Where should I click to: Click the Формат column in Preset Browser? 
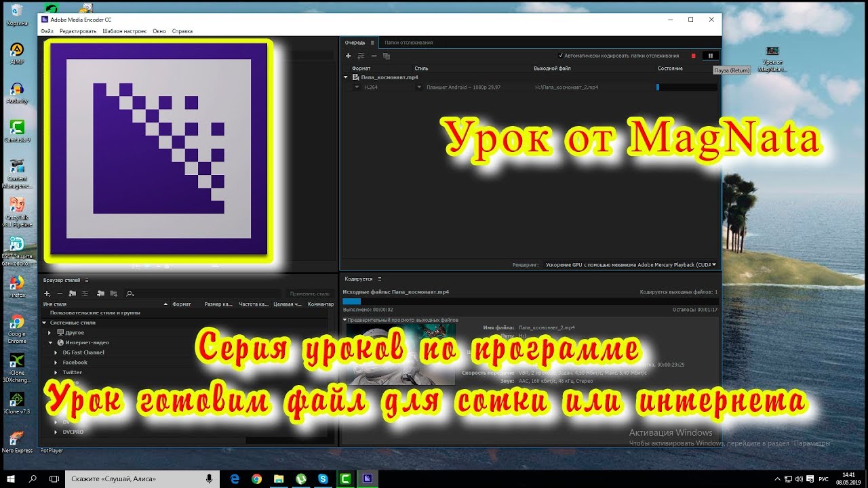click(182, 304)
